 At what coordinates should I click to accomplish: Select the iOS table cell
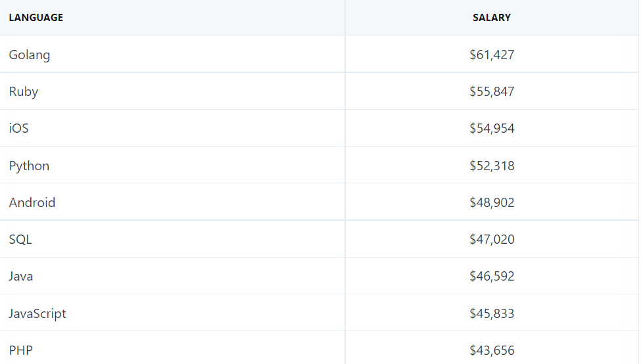[x=19, y=128]
